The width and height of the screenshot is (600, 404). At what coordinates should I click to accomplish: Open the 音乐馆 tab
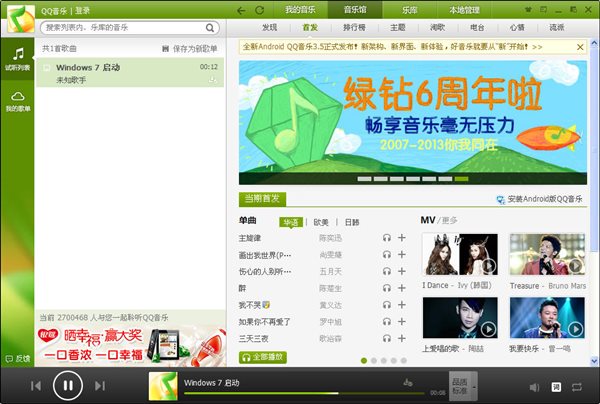tap(355, 10)
